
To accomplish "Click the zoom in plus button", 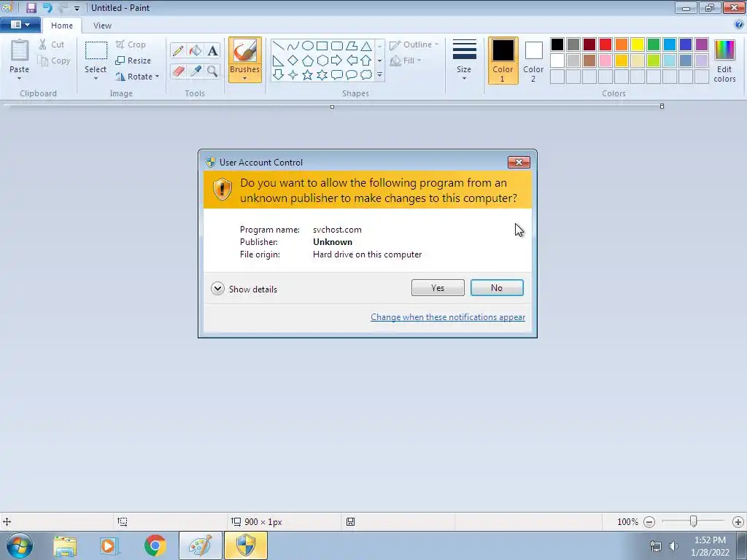I will pos(738,522).
